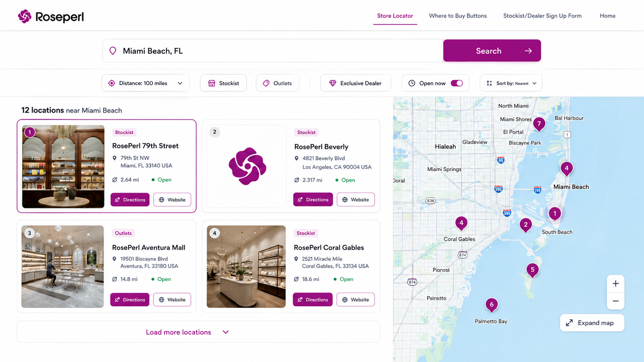Click the distance target icon
This screenshot has width=644, height=362.
[x=112, y=83]
